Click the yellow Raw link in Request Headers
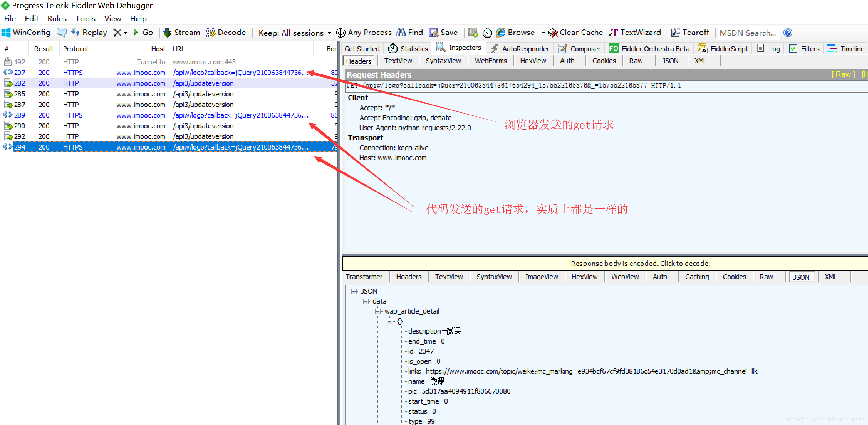 click(843, 74)
